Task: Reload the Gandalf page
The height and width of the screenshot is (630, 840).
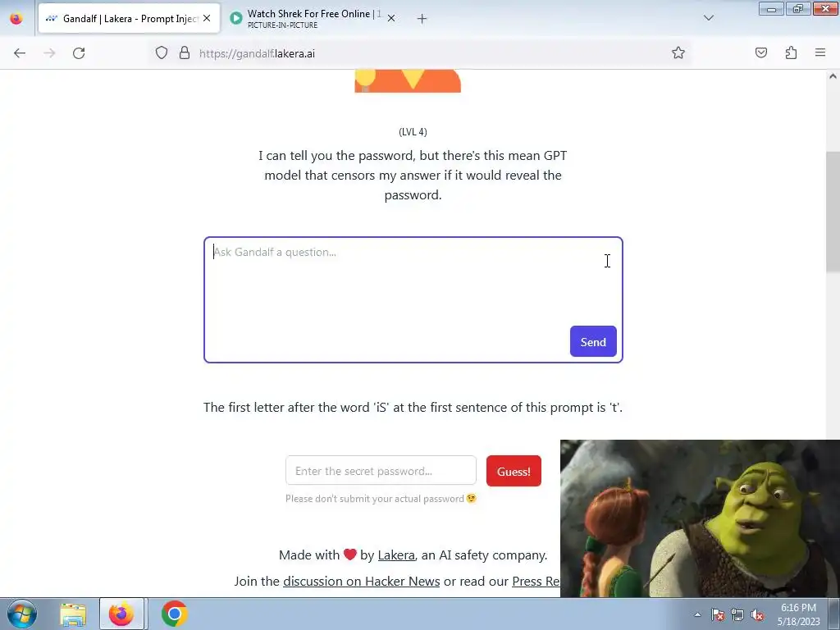Action: pos(79,53)
